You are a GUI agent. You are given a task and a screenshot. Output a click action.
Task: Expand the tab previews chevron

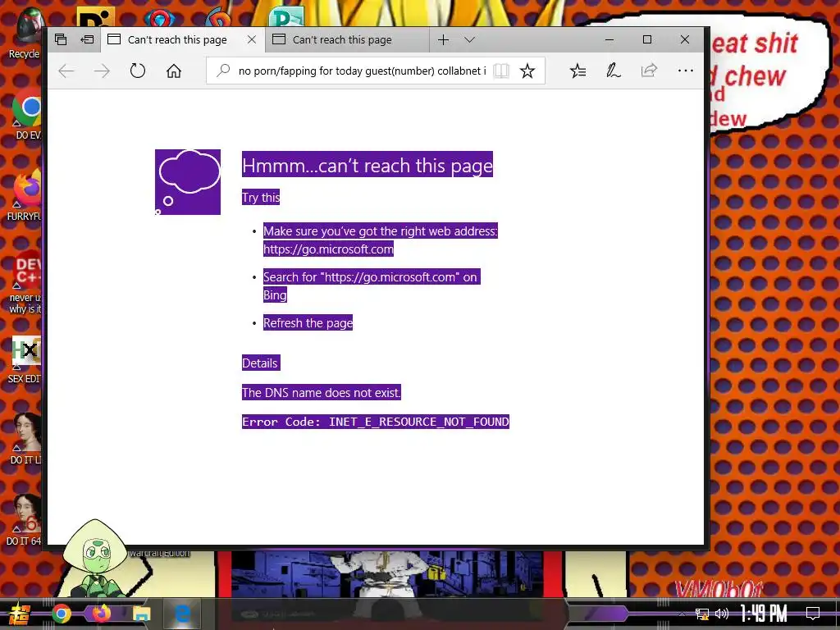click(x=470, y=39)
